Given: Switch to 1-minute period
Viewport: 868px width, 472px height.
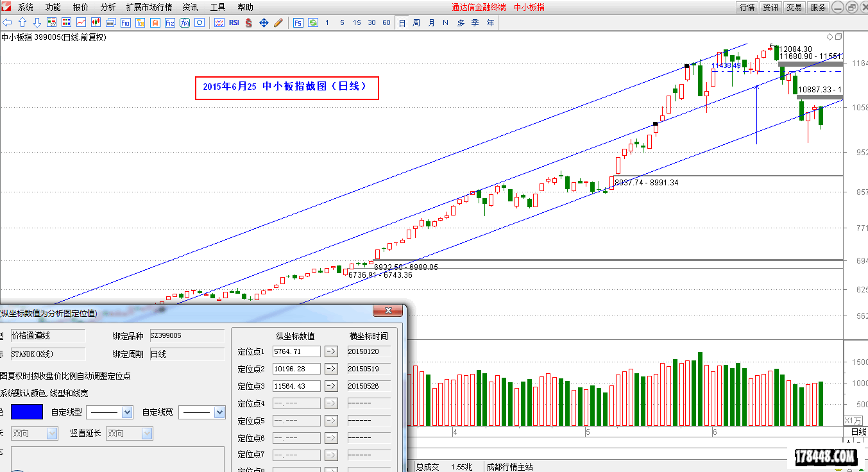Looking at the screenshot, I should click(327, 22).
